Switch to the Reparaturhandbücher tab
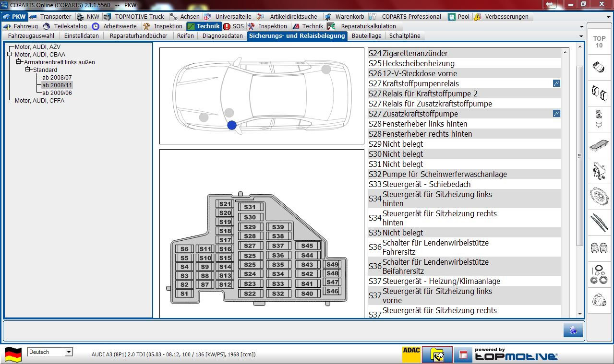 pos(139,35)
